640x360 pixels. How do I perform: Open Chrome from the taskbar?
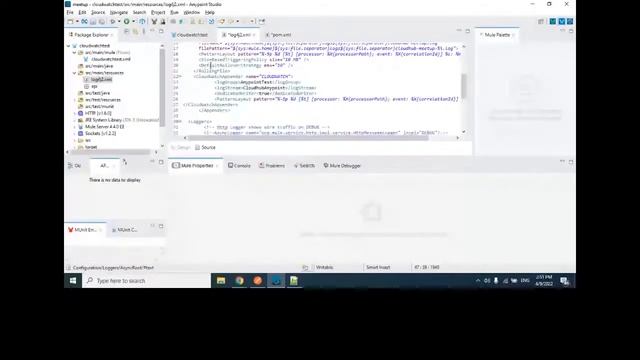point(239,281)
